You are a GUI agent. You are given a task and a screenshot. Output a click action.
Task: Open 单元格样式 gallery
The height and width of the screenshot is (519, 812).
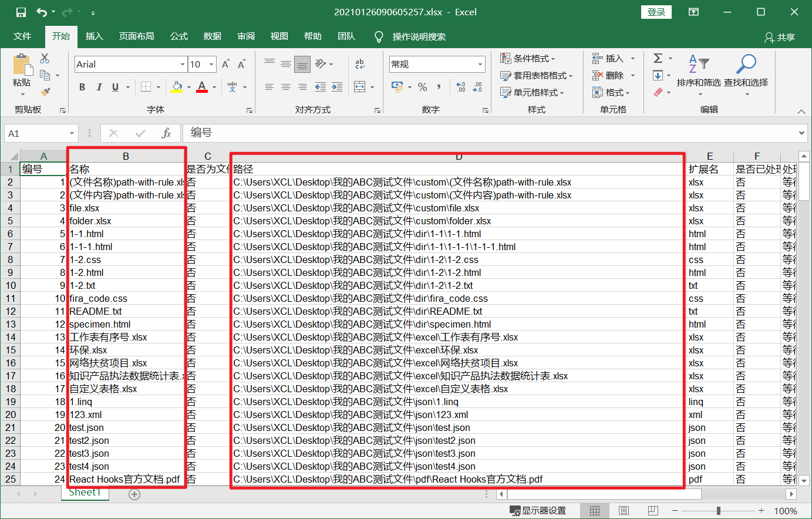coord(530,92)
